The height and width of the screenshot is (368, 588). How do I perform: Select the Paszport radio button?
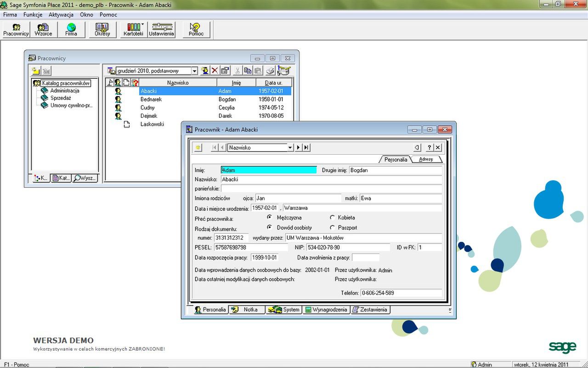pos(333,227)
